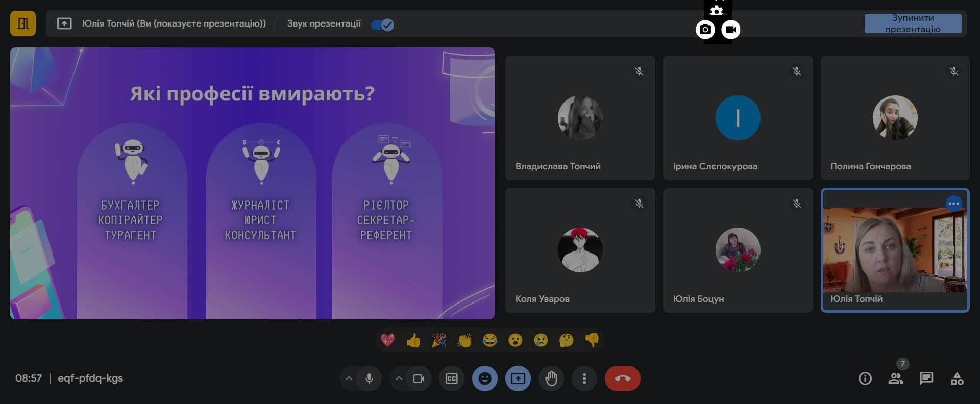980x404 pixels.
Task: Click Зупинити презентацію button
Action: click(x=913, y=23)
